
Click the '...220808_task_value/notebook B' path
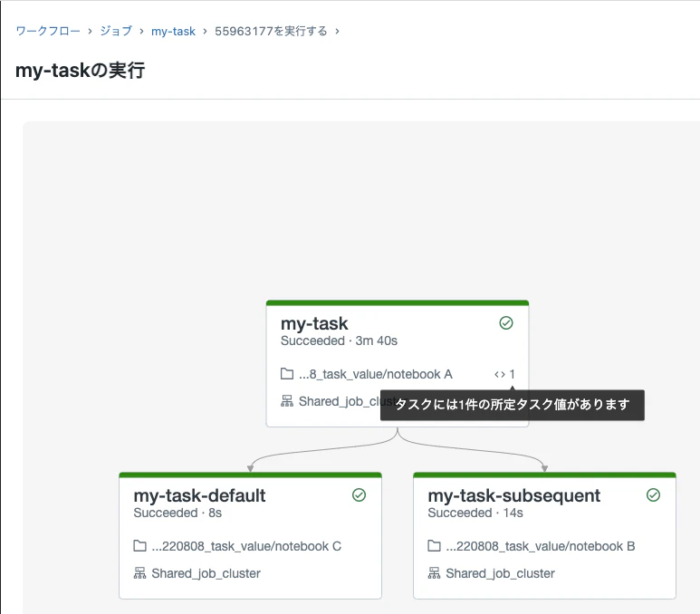pos(541,546)
